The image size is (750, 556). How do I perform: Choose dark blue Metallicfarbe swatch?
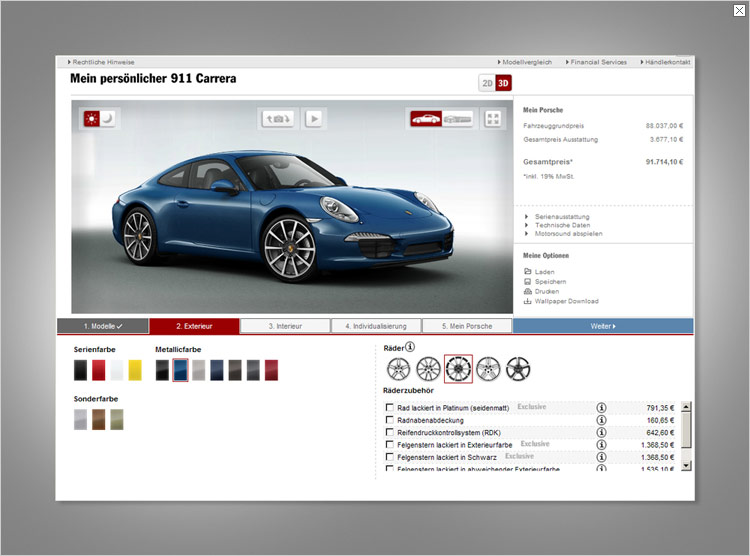[x=217, y=370]
